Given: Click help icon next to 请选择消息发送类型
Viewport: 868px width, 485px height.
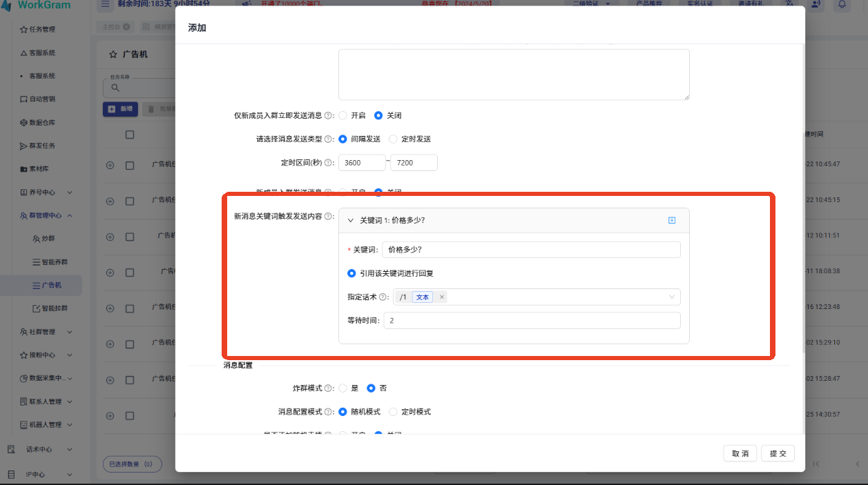Looking at the screenshot, I should [329, 139].
